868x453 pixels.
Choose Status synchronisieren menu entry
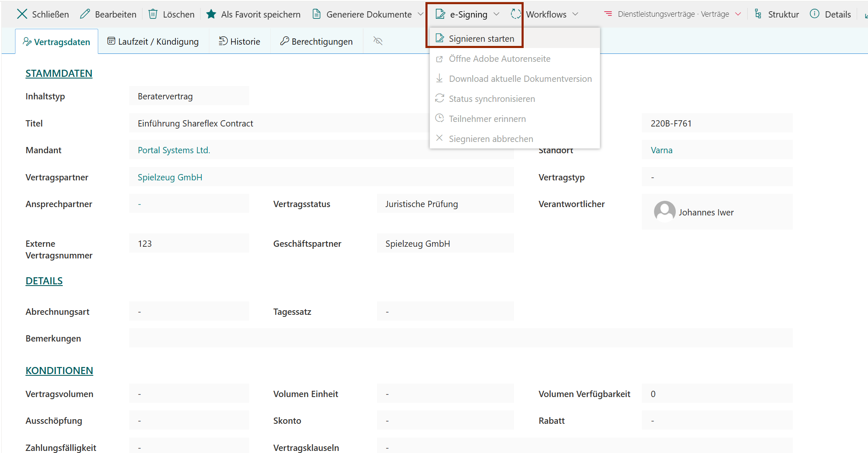(x=491, y=99)
